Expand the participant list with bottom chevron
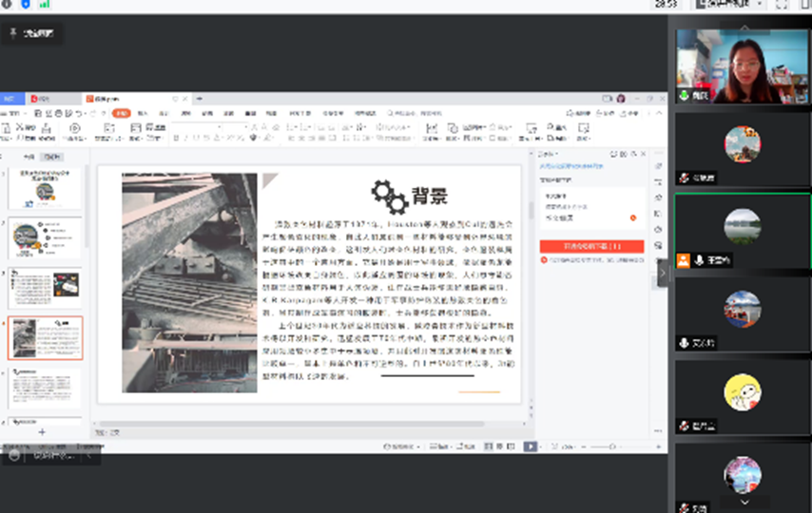The height and width of the screenshot is (513, 812). (x=743, y=501)
